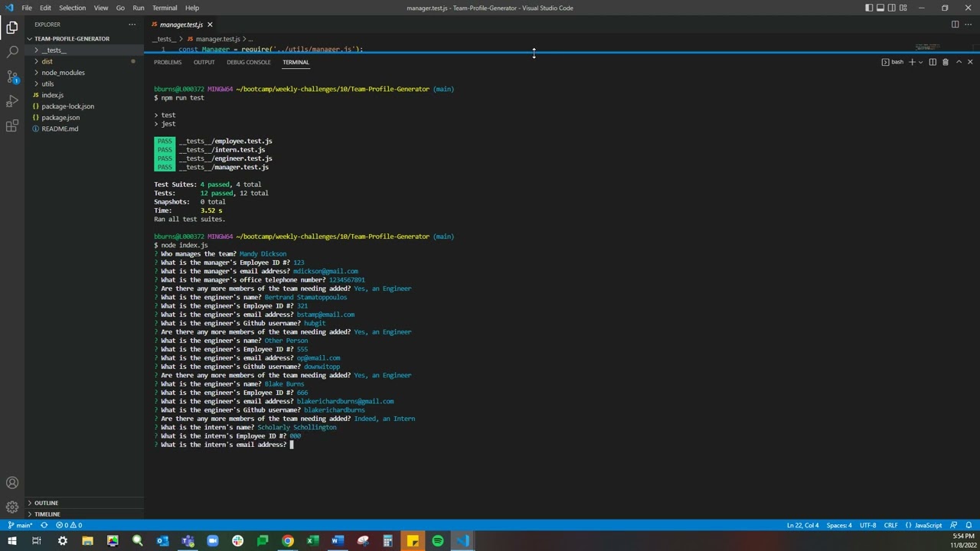Collapse the TEAM-PROFILE-GENERATOR root folder
The height and width of the screenshot is (551, 980).
pyautogui.click(x=84, y=38)
